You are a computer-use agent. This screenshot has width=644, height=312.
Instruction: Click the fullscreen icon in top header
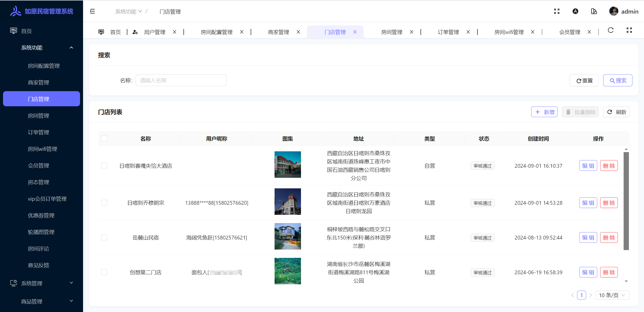tap(557, 11)
